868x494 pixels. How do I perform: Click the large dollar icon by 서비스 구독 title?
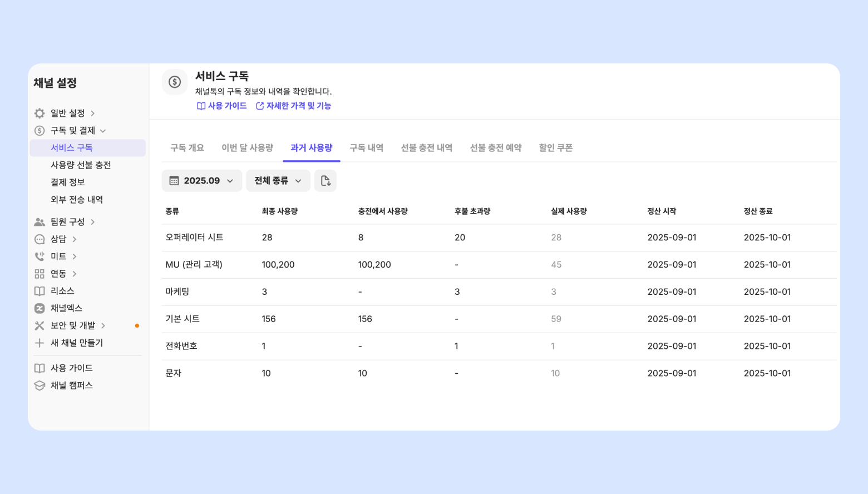click(x=175, y=82)
